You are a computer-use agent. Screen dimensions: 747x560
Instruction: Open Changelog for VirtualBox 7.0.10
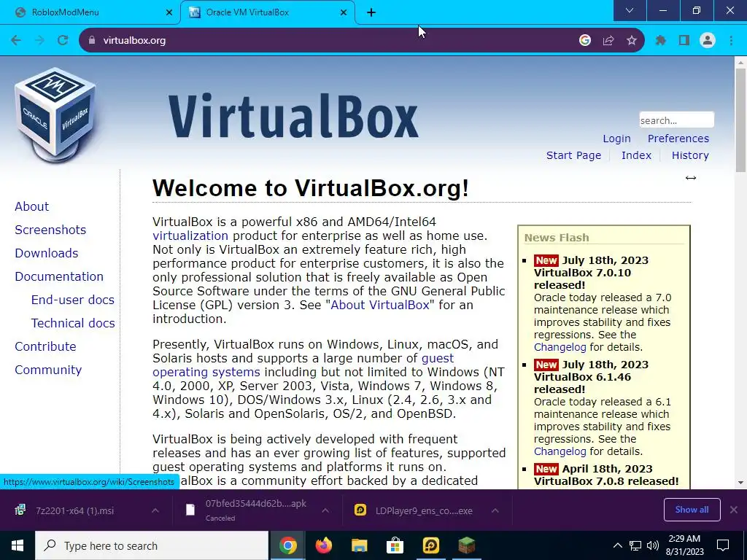[560, 347]
